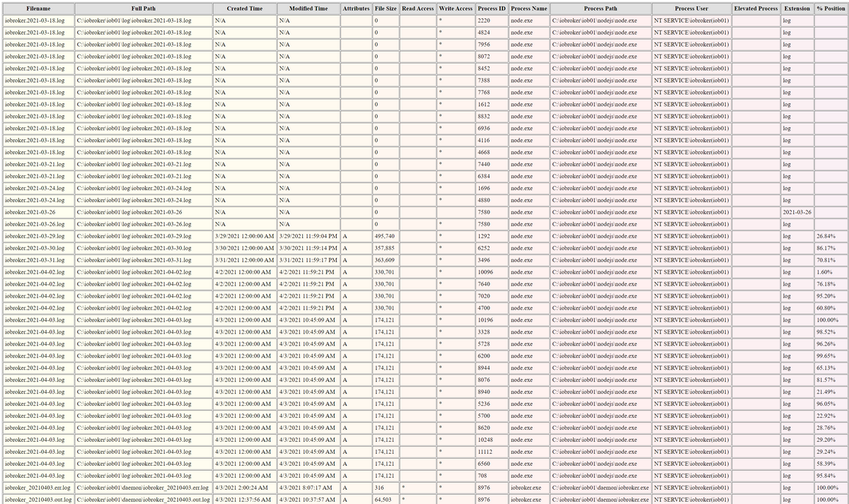Select filename cell iobroker.2021-03-30.log
This screenshot has width=849, height=504.
pos(38,248)
